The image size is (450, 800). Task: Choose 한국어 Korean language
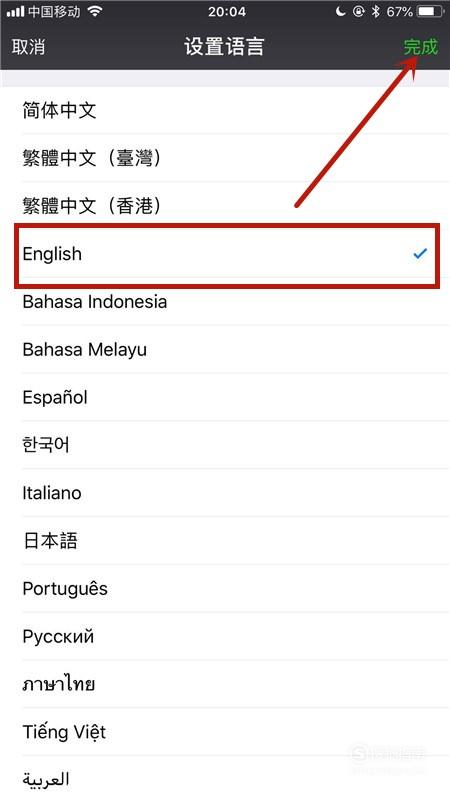[x=225, y=445]
